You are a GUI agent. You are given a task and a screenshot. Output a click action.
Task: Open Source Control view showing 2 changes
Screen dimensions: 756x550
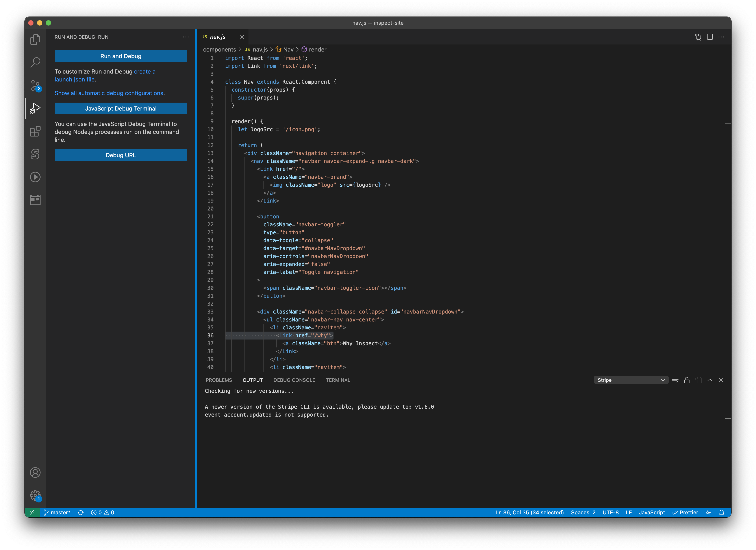pyautogui.click(x=35, y=86)
